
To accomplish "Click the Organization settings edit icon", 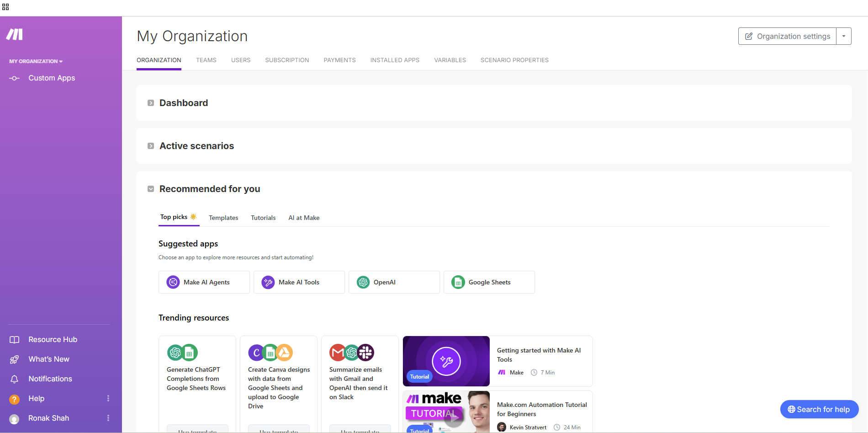I will coord(749,36).
